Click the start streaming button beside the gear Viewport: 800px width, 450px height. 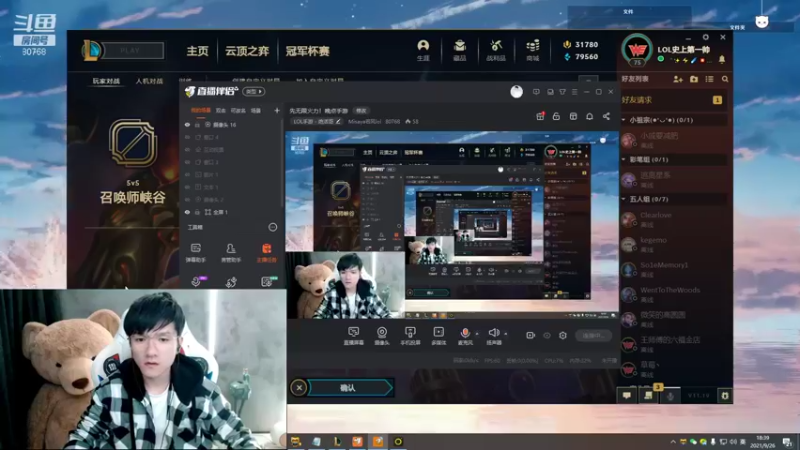594,335
